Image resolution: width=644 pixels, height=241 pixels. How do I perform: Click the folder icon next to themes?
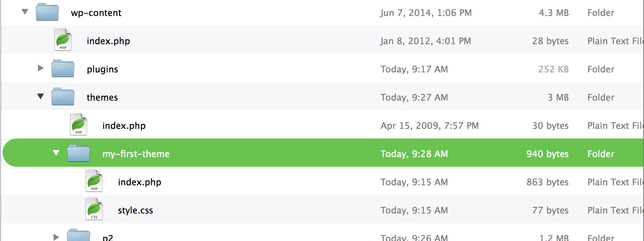[62, 97]
